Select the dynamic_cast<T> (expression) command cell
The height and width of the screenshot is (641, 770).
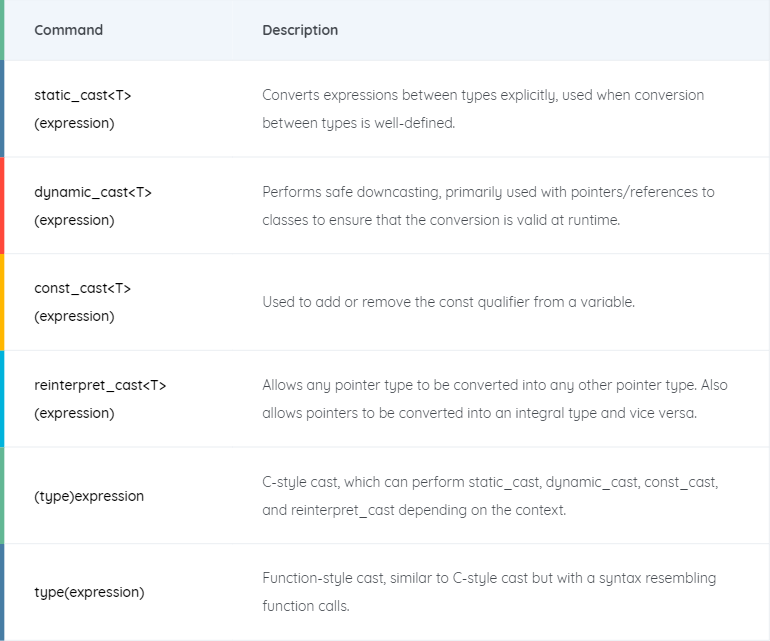pos(93,206)
